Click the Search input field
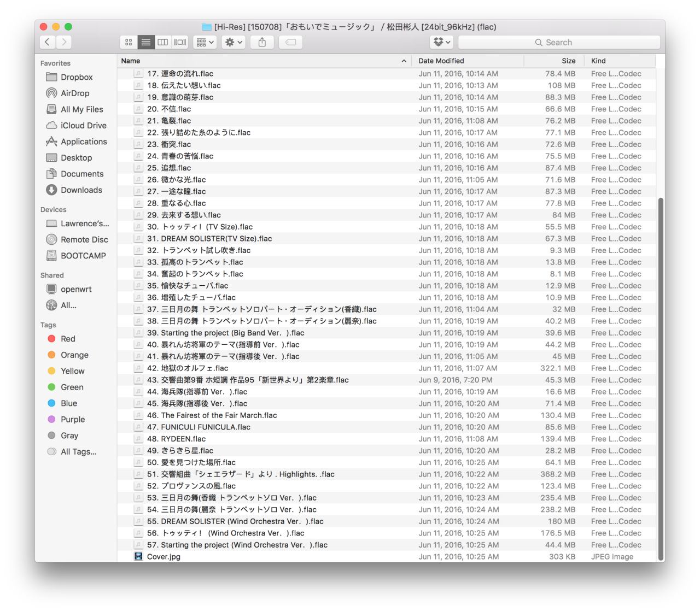The image size is (700, 612). tap(558, 42)
